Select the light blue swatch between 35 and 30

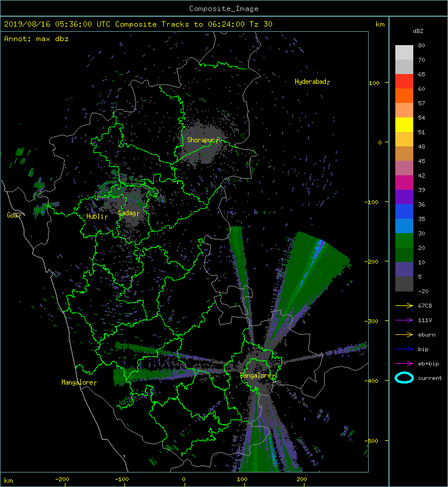[x=404, y=226]
